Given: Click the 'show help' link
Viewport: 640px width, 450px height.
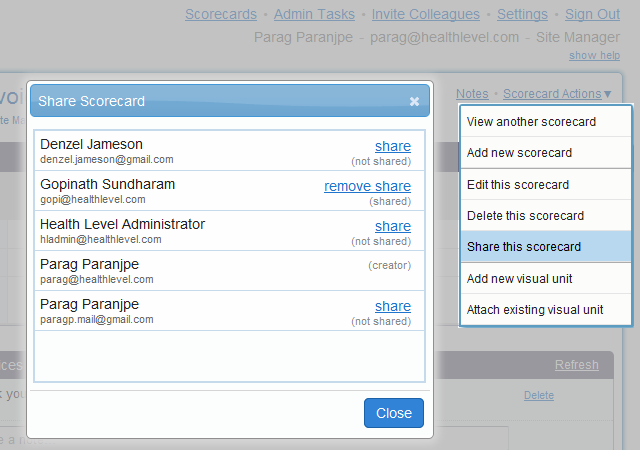Looking at the screenshot, I should click(x=594, y=55).
